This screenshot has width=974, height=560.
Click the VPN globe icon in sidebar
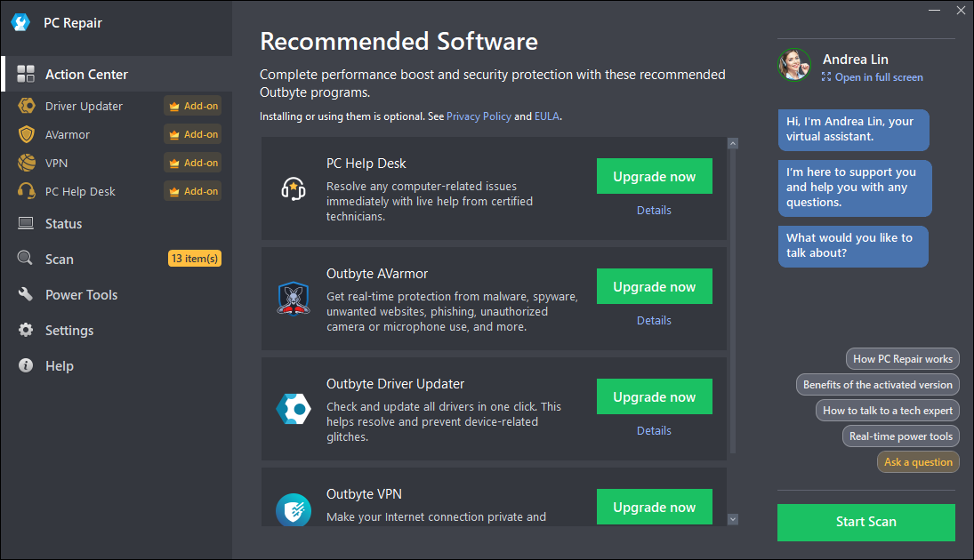point(26,163)
